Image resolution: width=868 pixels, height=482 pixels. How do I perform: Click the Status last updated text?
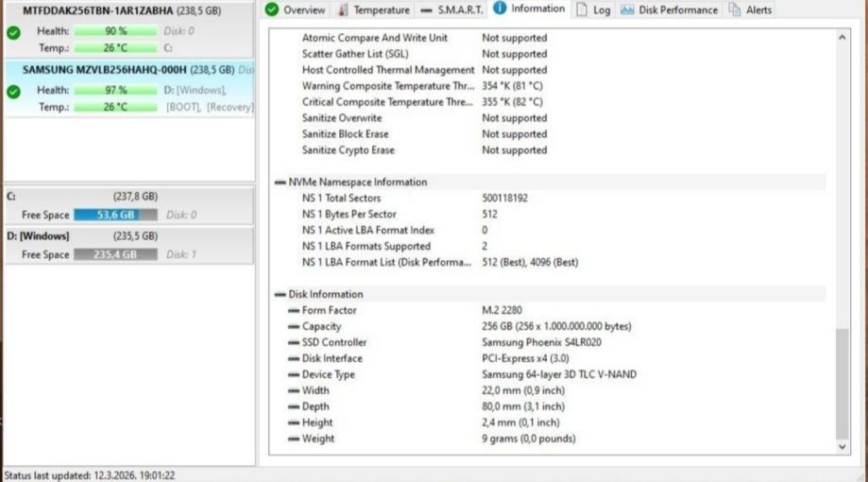click(x=89, y=475)
